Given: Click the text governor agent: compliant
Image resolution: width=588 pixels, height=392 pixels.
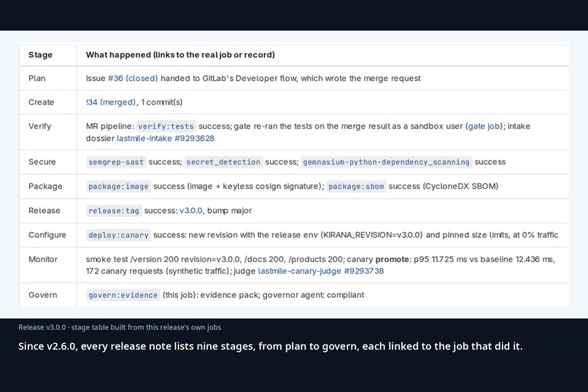Looking at the screenshot, I should tap(313, 295).
